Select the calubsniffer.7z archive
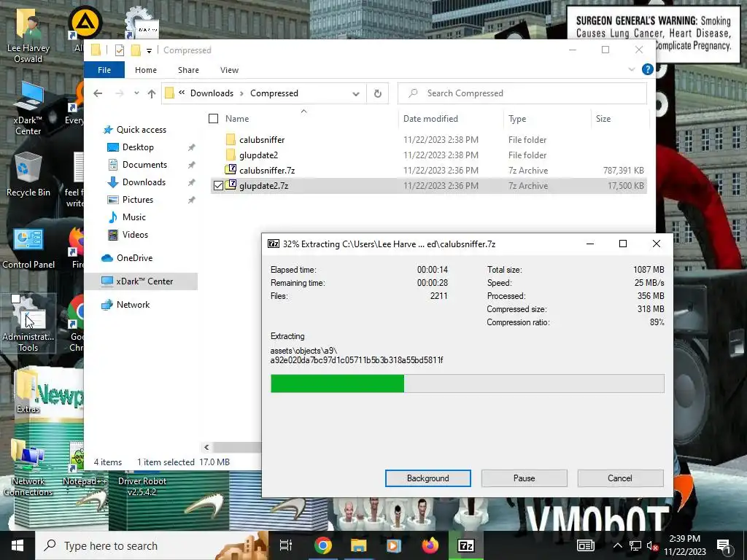747x560 pixels. [x=267, y=170]
